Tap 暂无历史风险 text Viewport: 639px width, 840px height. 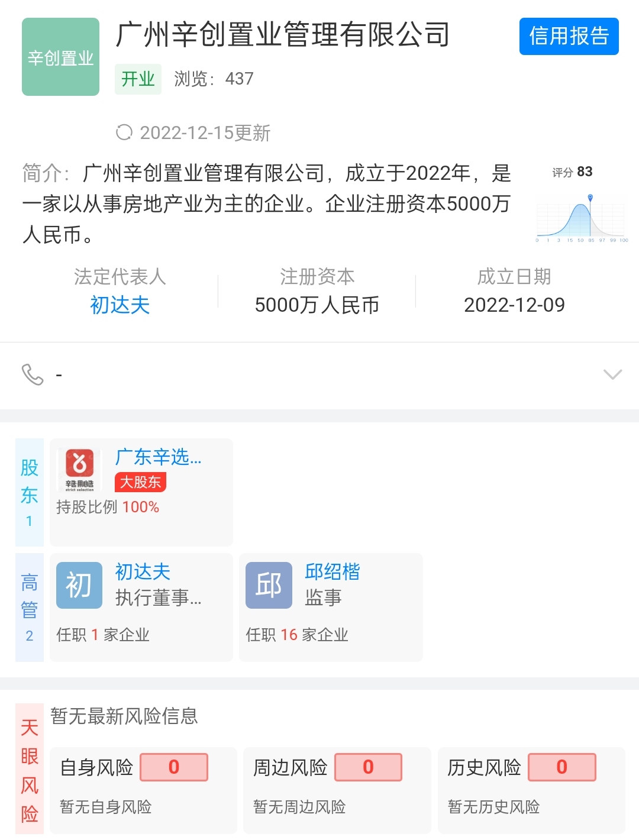(494, 807)
